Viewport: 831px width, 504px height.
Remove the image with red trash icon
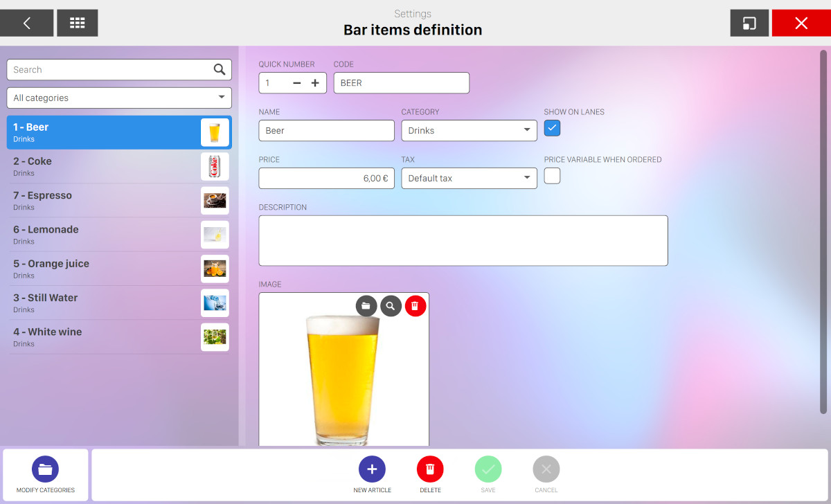415,306
